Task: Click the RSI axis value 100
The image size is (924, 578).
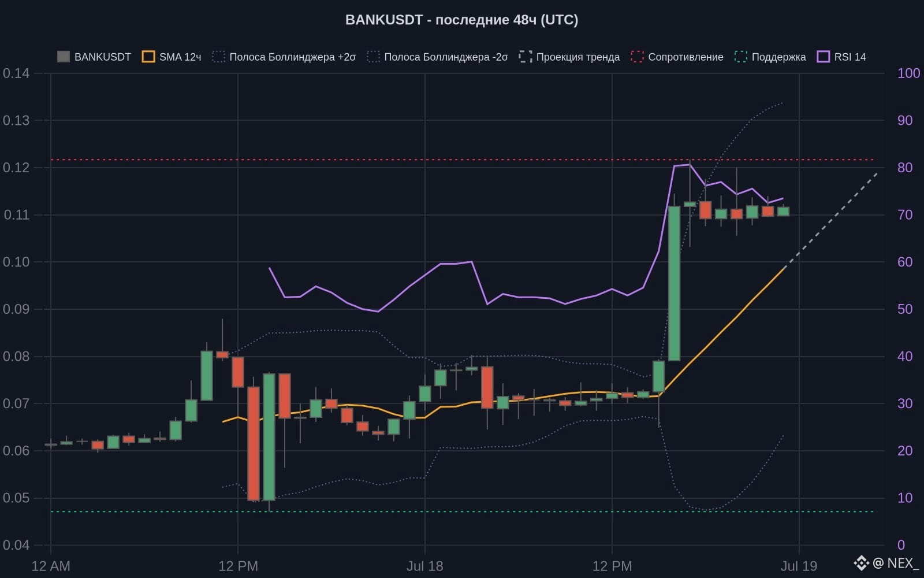Action: point(908,73)
